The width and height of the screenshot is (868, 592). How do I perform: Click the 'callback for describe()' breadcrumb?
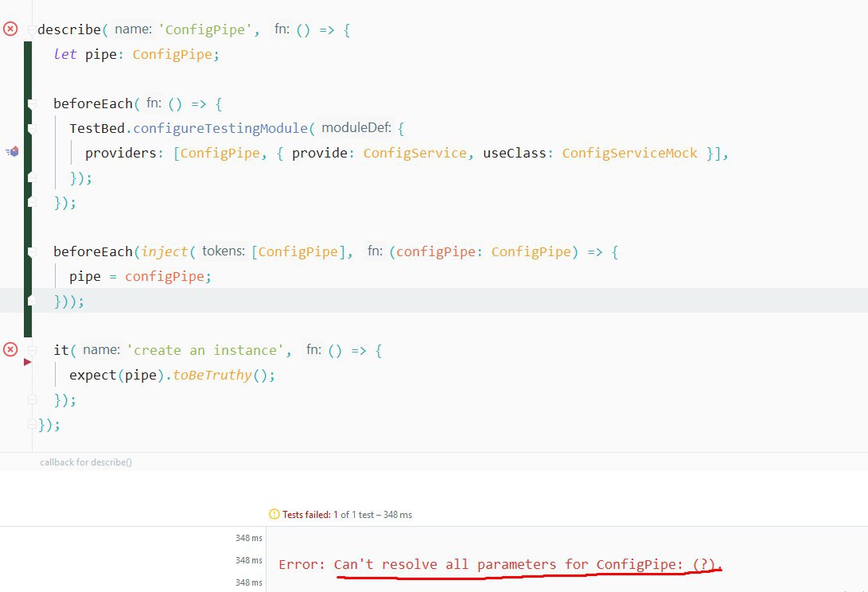[x=86, y=462]
